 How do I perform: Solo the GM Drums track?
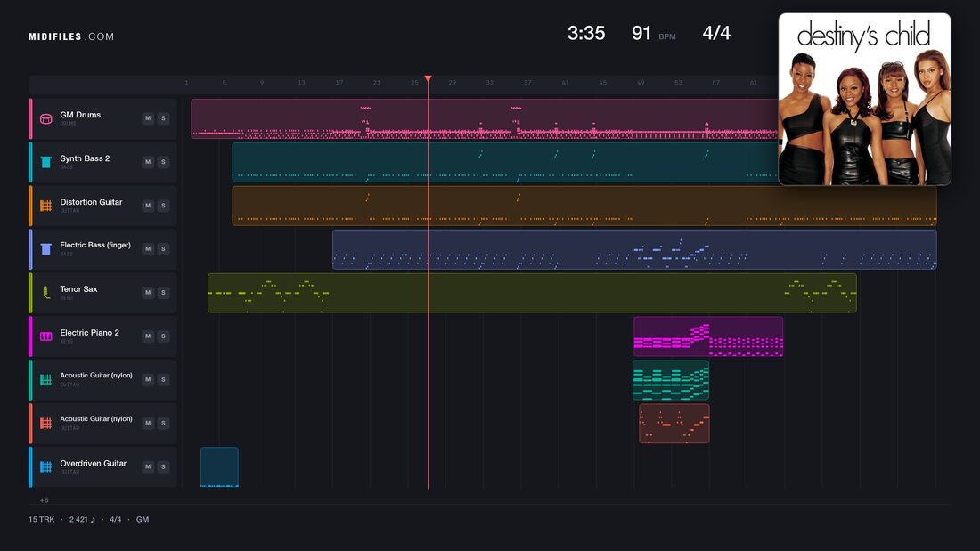[163, 118]
